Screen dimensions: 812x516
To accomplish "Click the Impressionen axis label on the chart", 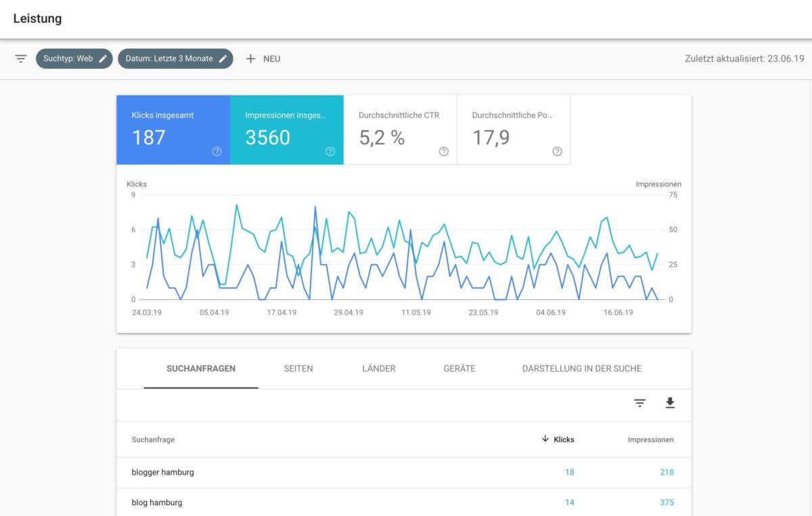I will (658, 184).
